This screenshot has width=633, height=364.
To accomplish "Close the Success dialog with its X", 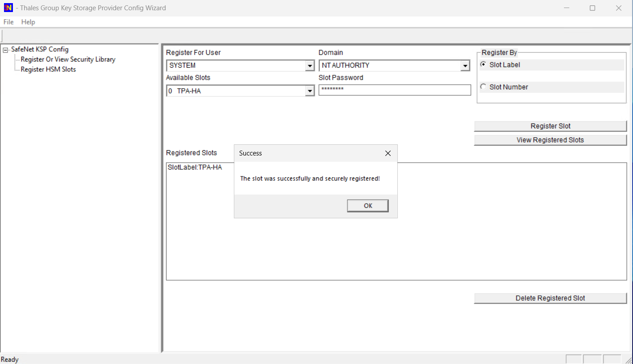I will (x=388, y=153).
